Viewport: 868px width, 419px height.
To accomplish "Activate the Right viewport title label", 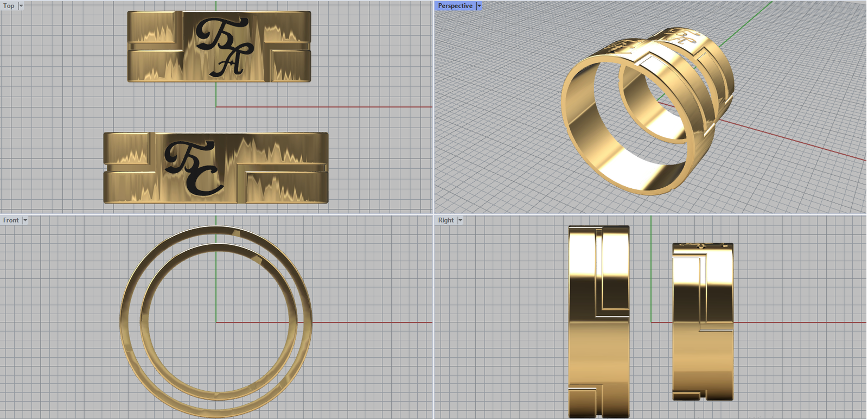I will [446, 220].
